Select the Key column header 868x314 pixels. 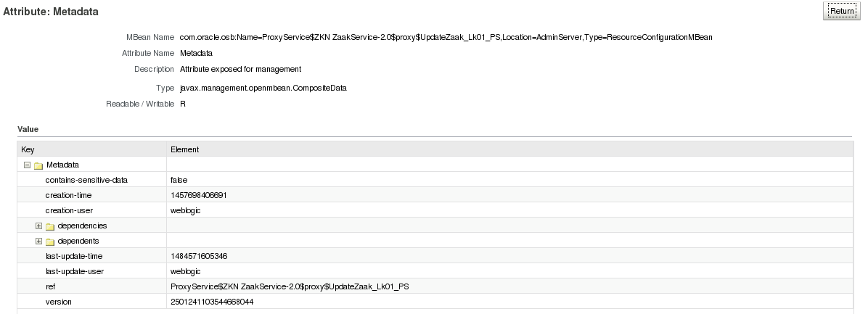[28, 149]
